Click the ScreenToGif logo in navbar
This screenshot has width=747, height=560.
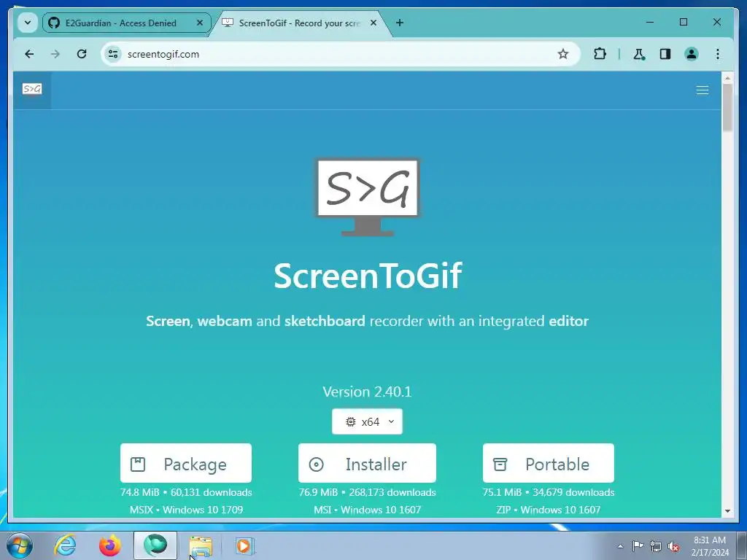coord(32,89)
